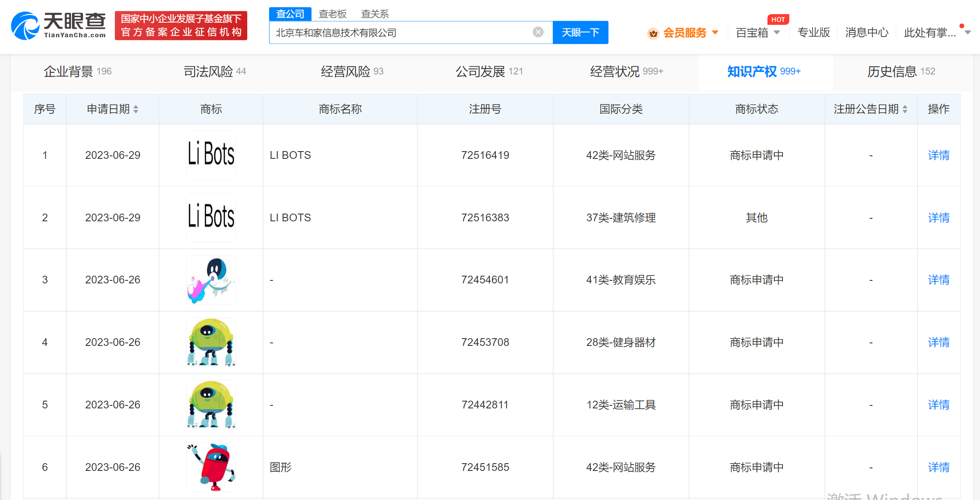Click the 41类-教育娱乐 cell
Viewport: 980px width, 500px height.
pos(621,280)
